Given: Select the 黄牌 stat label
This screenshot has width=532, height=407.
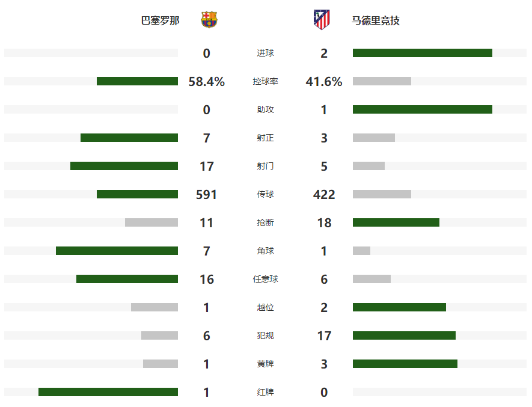Looking at the screenshot, I should pyautogui.click(x=265, y=364).
